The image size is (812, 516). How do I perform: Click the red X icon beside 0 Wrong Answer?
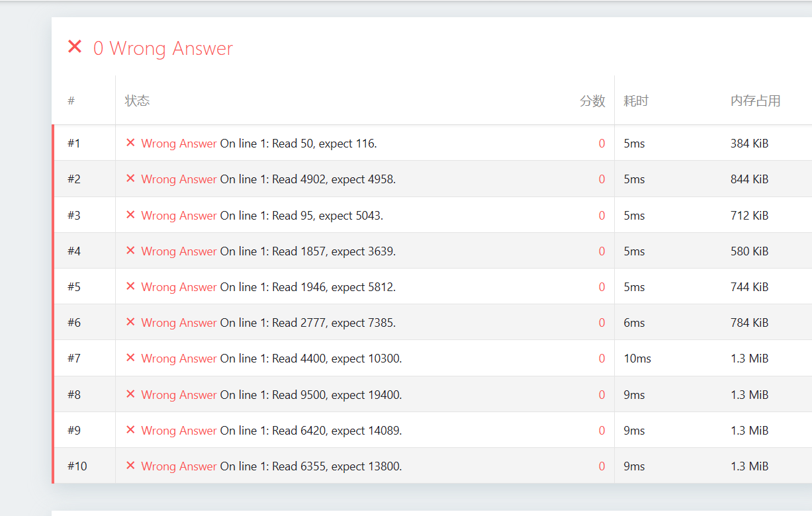tap(75, 47)
